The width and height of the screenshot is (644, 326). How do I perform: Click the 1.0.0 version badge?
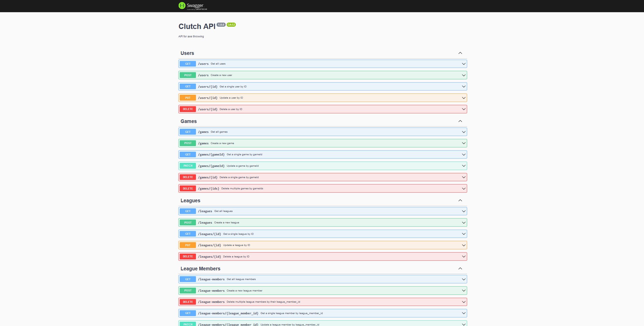click(221, 25)
